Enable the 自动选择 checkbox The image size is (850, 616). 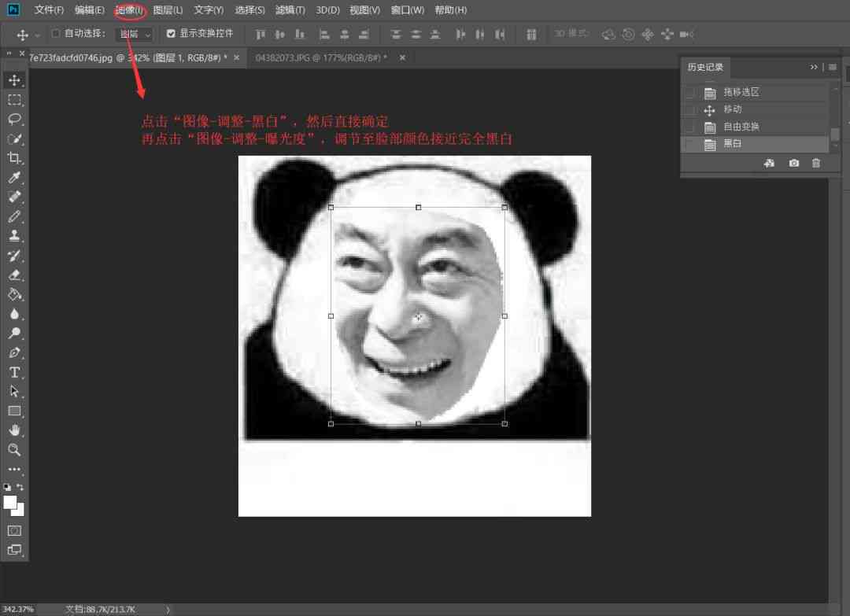click(x=55, y=34)
